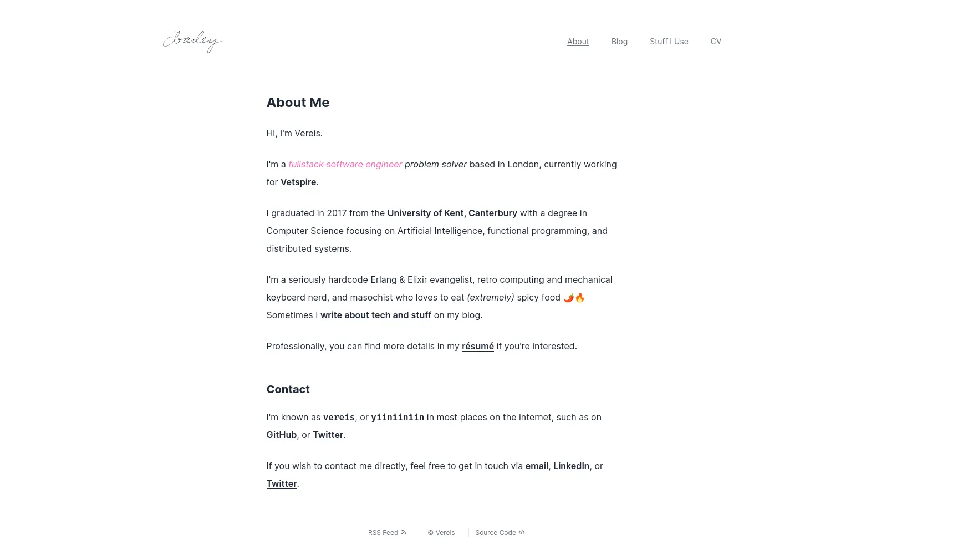Viewport: 968px width, 560px height.
Task: Follow the "write about tech and stuff" link
Action: click(376, 315)
